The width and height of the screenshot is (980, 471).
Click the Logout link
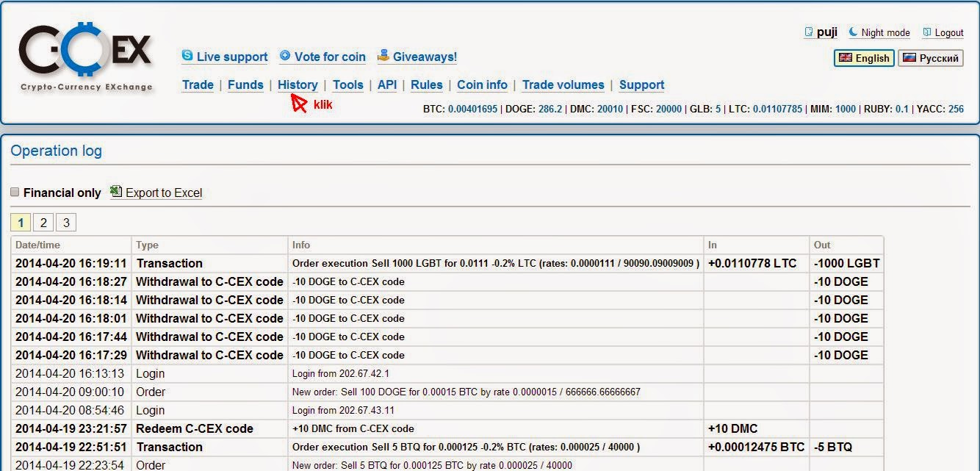coord(949,32)
